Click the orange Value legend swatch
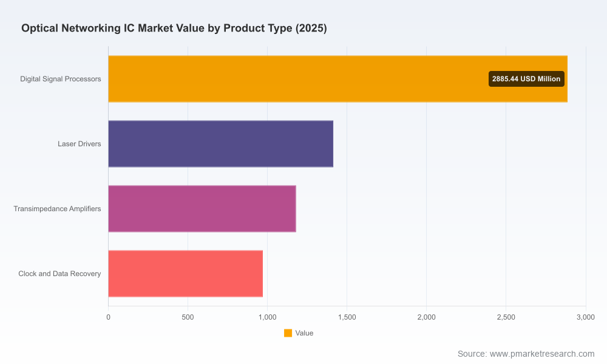607x364 pixels. pyautogui.click(x=288, y=333)
